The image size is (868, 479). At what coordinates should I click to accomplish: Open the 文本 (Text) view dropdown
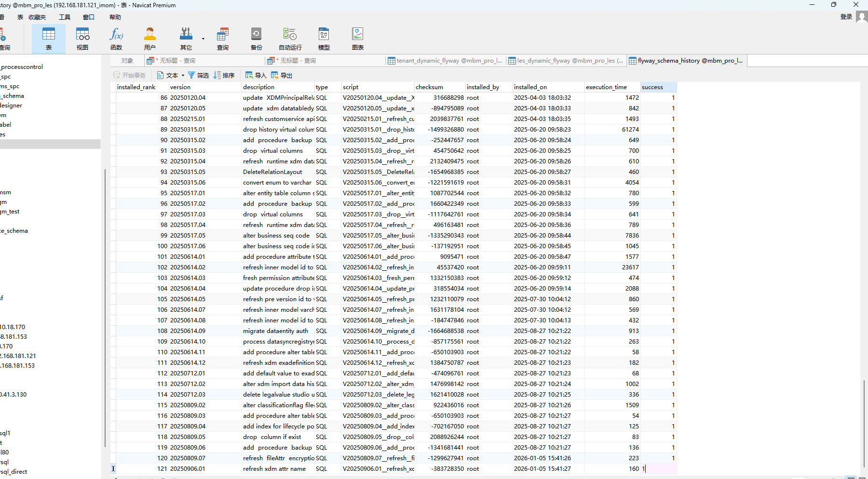click(x=171, y=75)
